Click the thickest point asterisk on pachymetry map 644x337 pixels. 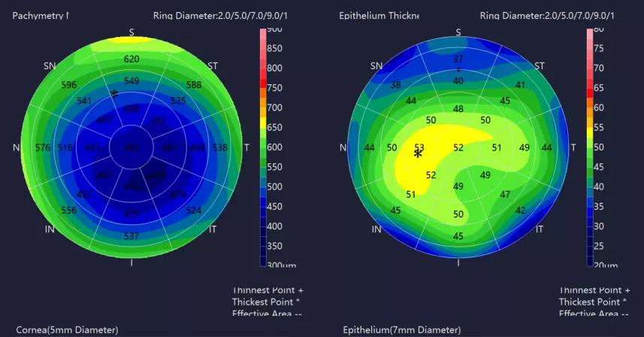pos(114,94)
